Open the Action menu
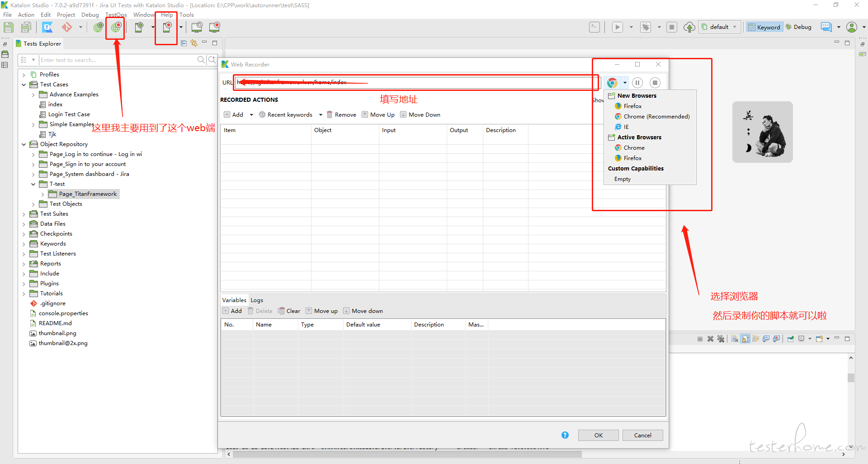Image resolution: width=868 pixels, height=464 pixels. (x=26, y=14)
